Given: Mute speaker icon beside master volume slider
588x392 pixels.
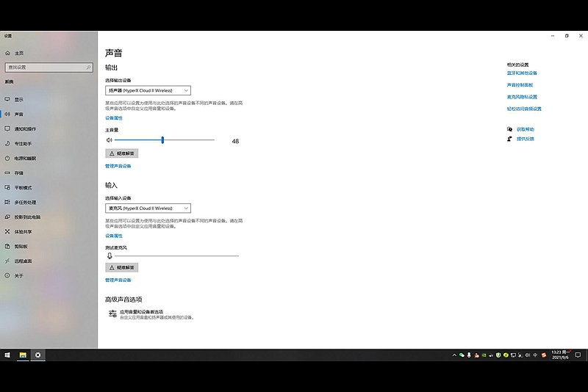Looking at the screenshot, I should (109, 140).
